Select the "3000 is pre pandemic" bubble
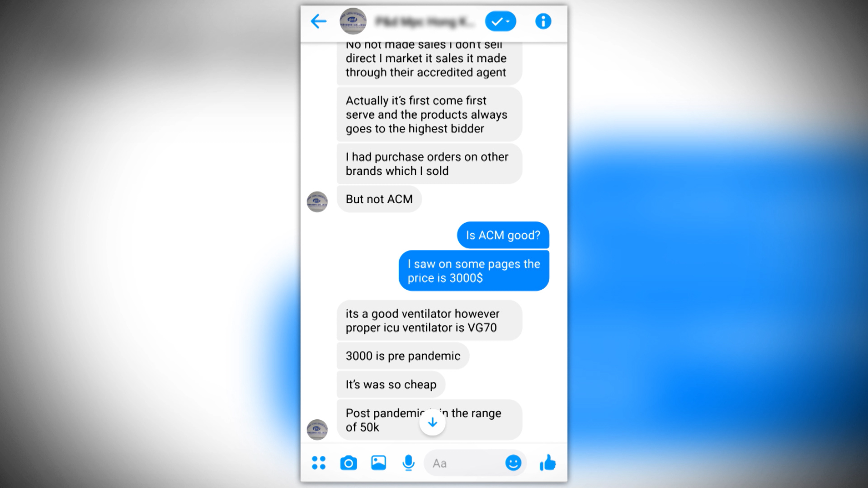This screenshot has width=868, height=488. coord(403,356)
